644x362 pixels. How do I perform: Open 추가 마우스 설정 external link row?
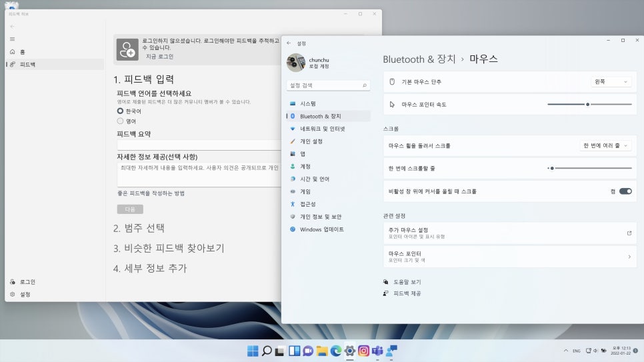click(510, 233)
